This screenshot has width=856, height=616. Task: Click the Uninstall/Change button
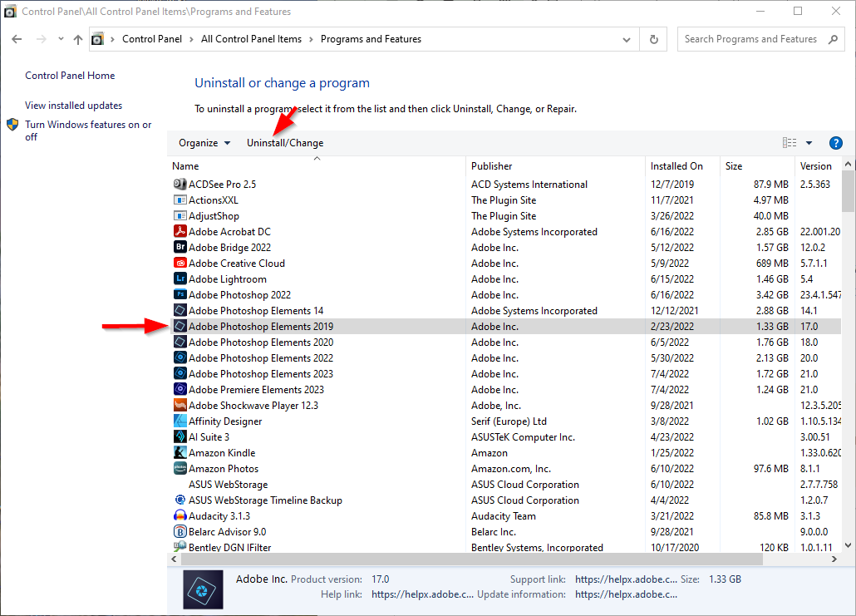(285, 142)
